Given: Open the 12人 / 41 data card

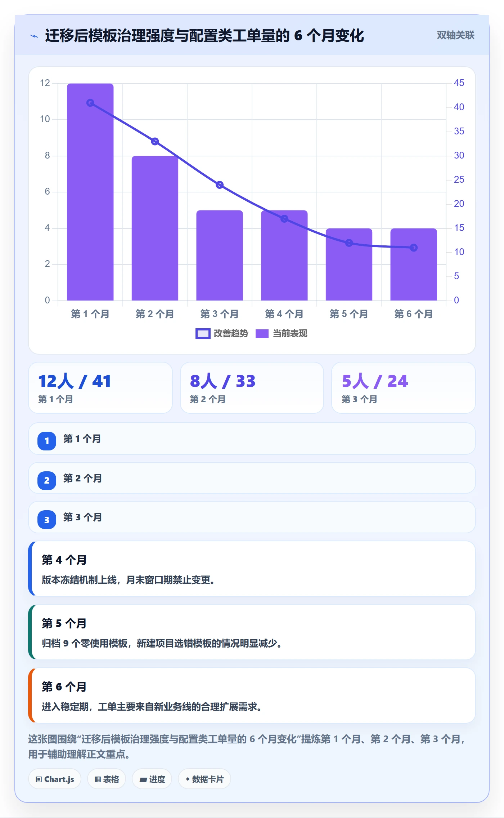Looking at the screenshot, I should pos(100,388).
